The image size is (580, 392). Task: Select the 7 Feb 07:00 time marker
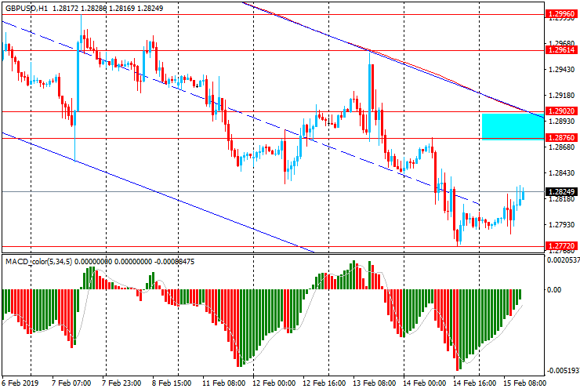tap(71, 383)
